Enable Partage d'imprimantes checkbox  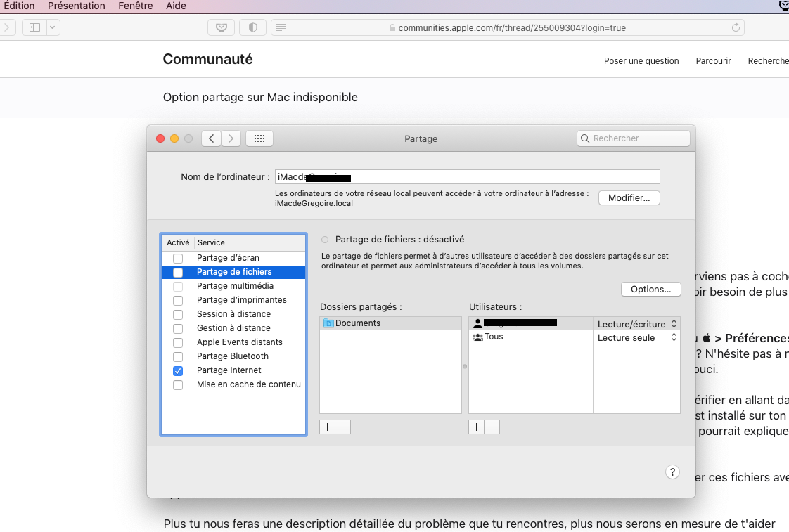pos(178,301)
